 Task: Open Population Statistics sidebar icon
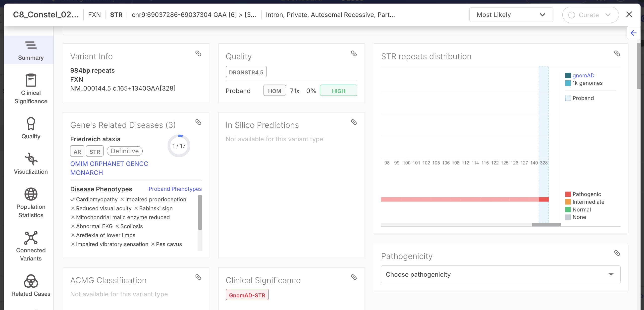(31, 203)
